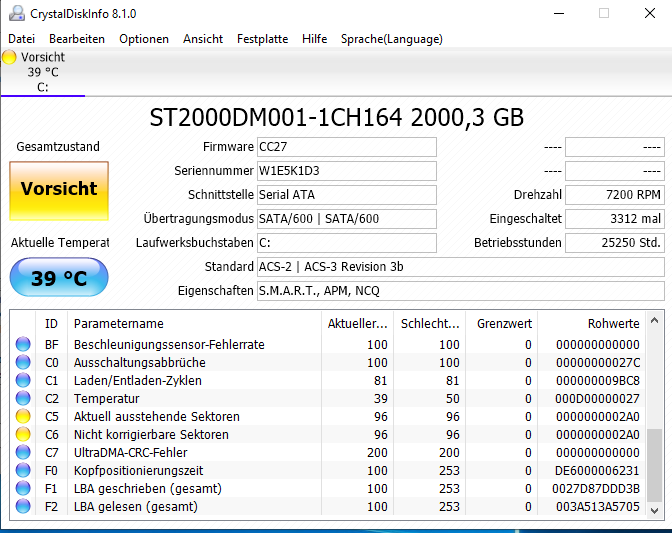Click the CrystalDiskInfo app icon in title bar
Image resolution: width=672 pixels, height=533 pixels.
tap(17, 13)
